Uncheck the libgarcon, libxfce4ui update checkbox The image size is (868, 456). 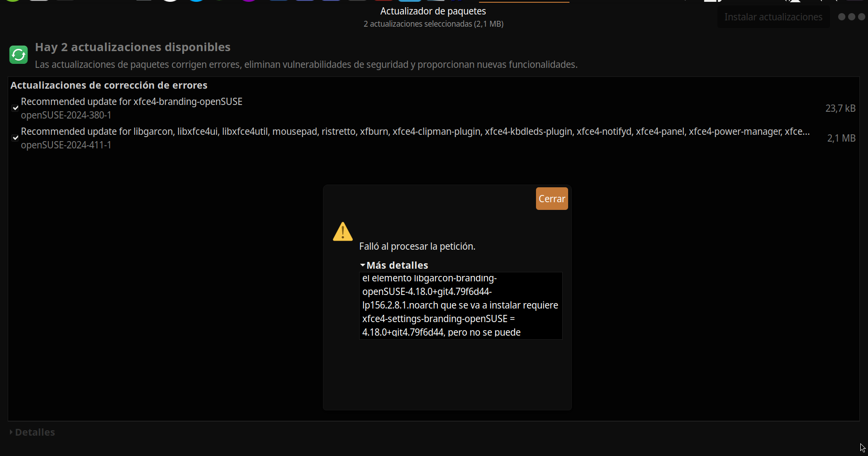click(15, 138)
